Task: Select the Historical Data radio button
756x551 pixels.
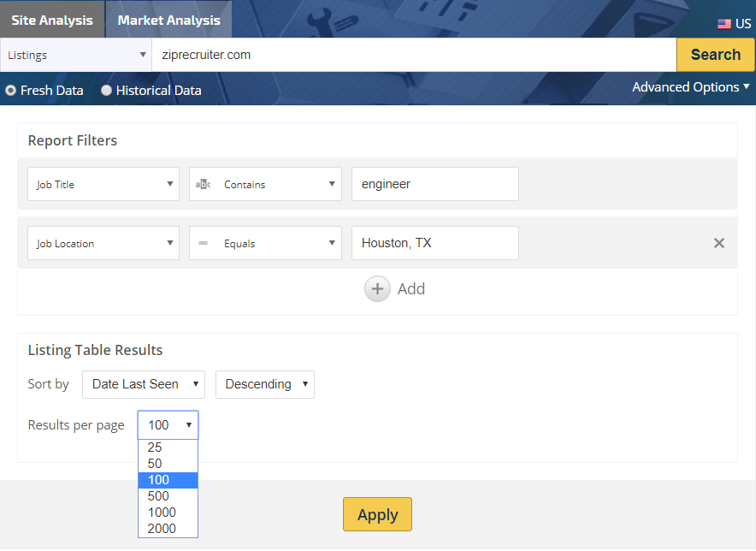Action: [x=107, y=90]
